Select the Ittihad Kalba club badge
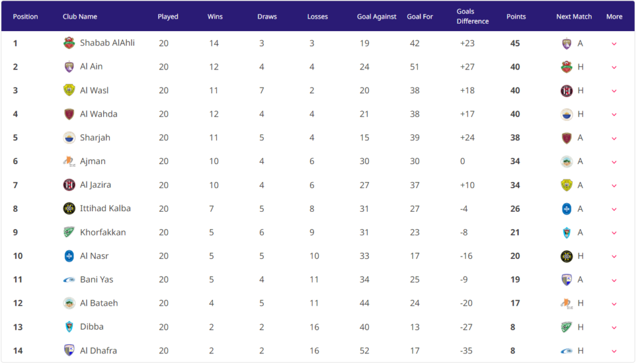This screenshot has width=636, height=364. pos(69,209)
